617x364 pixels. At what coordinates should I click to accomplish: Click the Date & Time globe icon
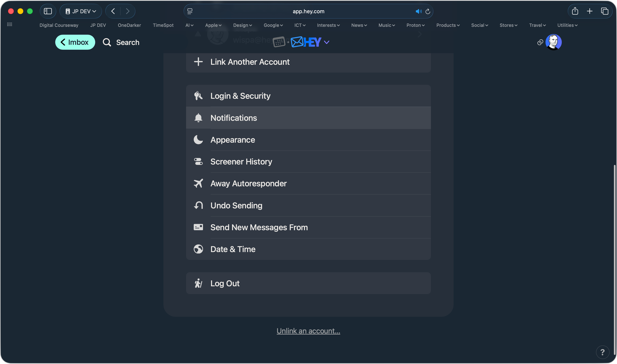pyautogui.click(x=198, y=249)
